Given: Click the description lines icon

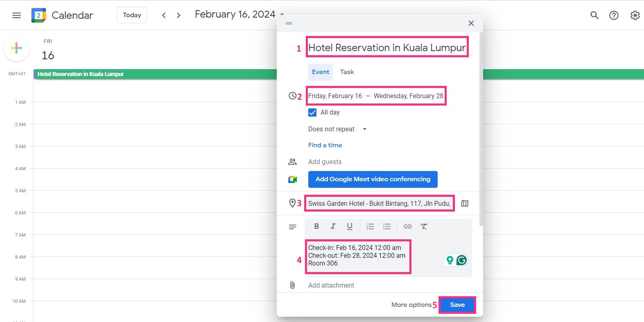Looking at the screenshot, I should (x=292, y=227).
